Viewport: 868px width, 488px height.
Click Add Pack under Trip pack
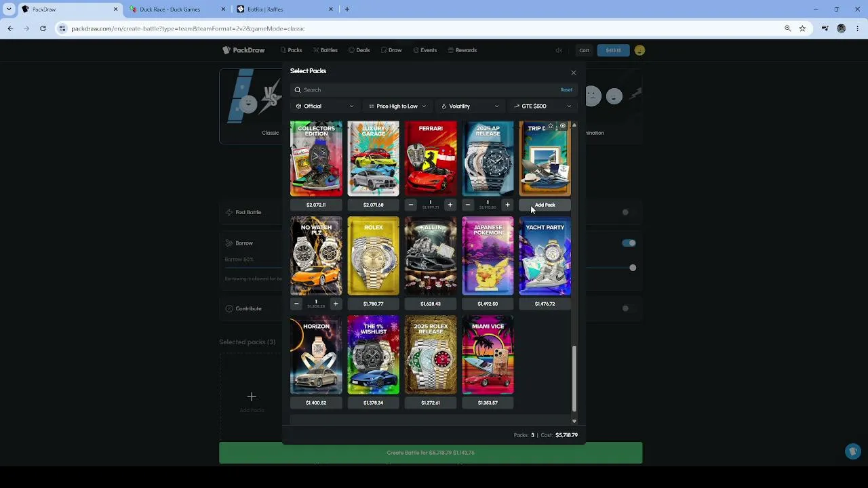[x=545, y=205]
